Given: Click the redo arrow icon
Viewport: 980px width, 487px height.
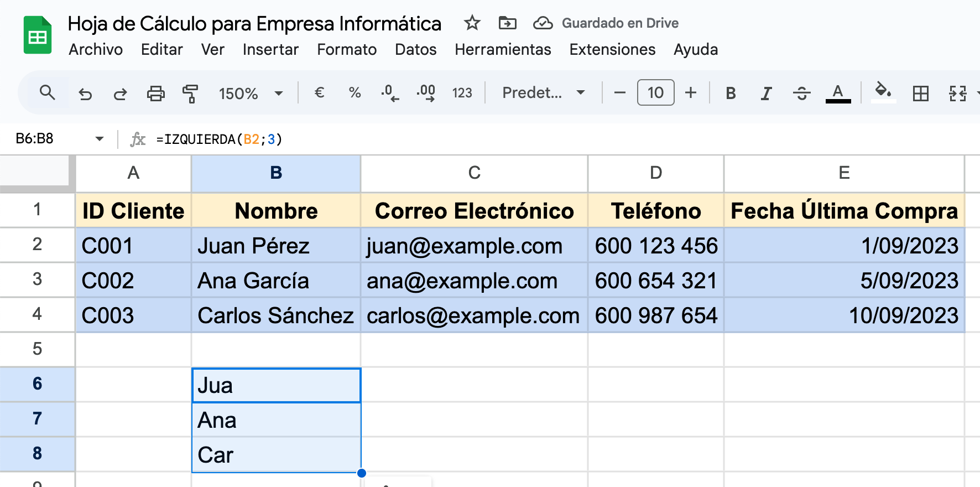Looking at the screenshot, I should click(x=120, y=94).
